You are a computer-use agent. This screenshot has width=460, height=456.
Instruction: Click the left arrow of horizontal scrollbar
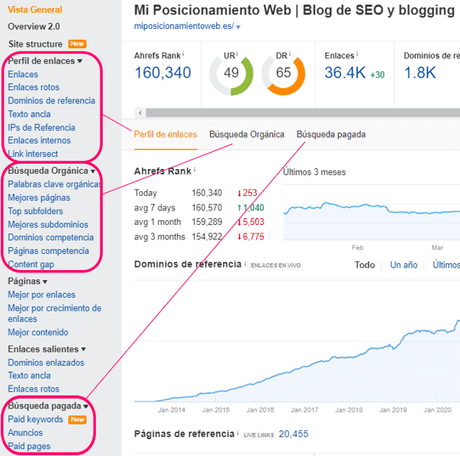[x=140, y=113]
